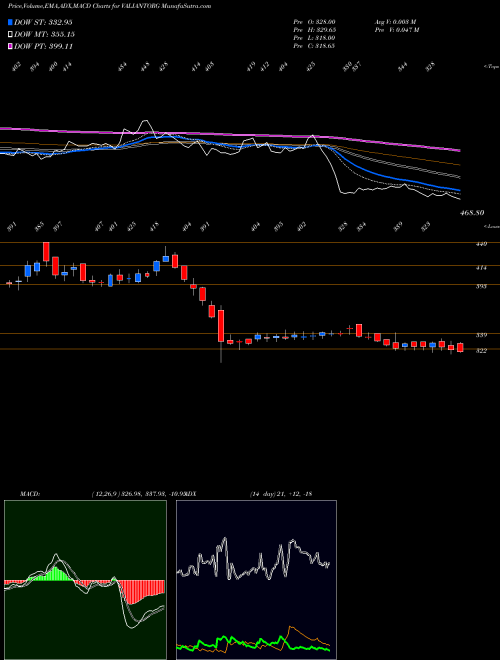Click the 'Pre L: 318.00' low value
Viewport: 500px width, 660px height.
click(x=314, y=38)
